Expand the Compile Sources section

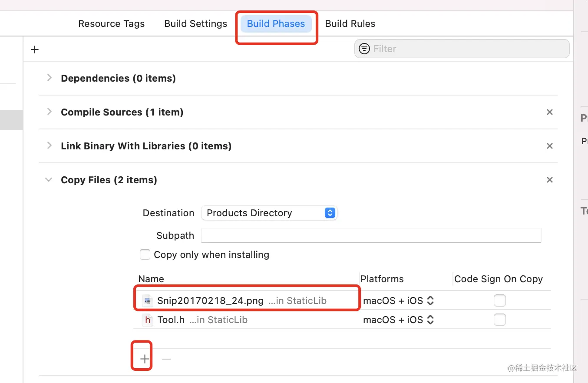click(x=49, y=112)
